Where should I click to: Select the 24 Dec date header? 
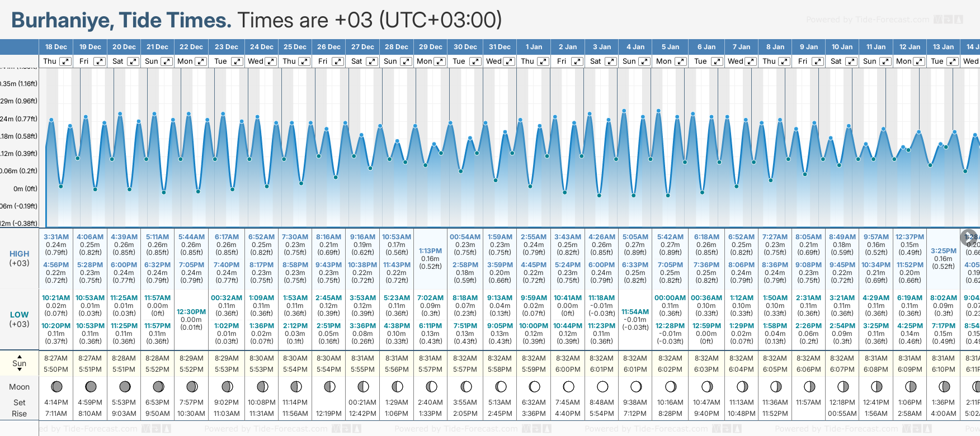[261, 47]
